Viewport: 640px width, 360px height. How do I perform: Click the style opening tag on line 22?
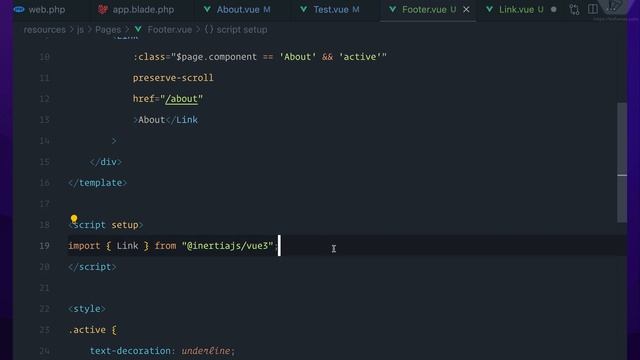[x=87, y=309]
